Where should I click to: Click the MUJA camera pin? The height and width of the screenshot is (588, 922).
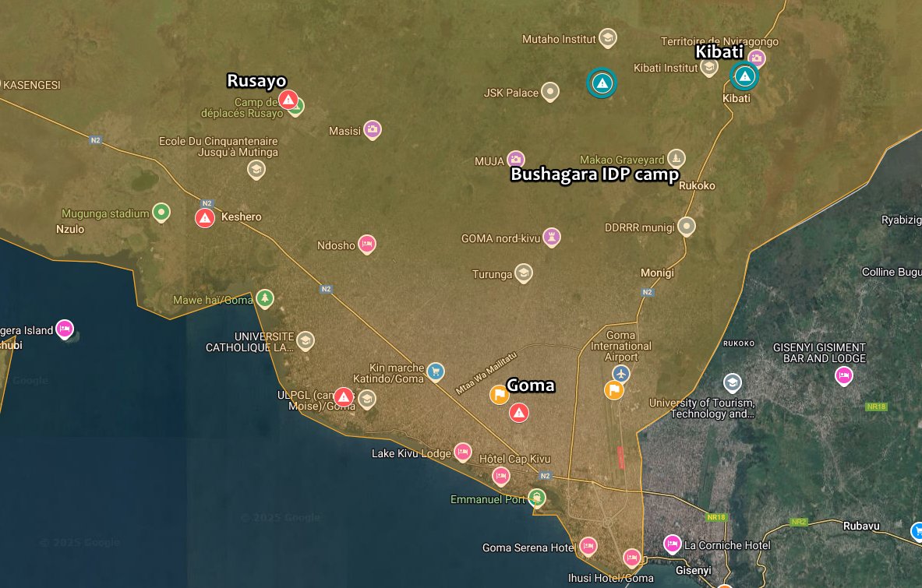[516, 159]
